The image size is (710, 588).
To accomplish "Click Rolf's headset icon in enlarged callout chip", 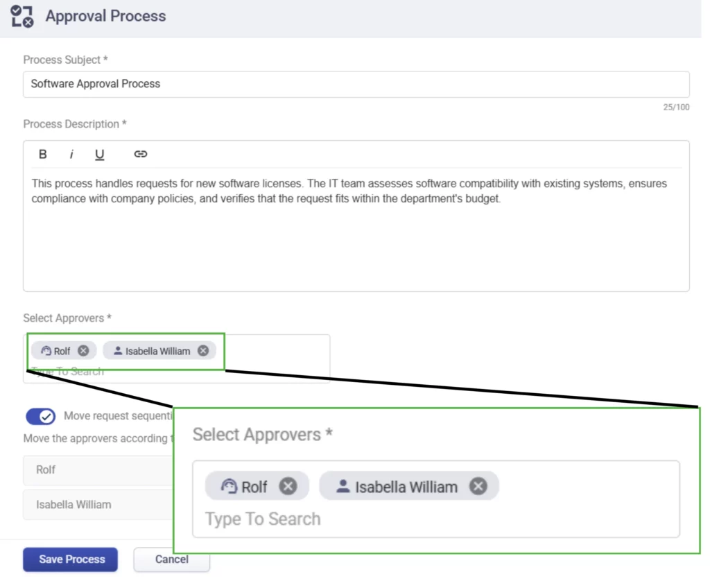I will click(229, 487).
